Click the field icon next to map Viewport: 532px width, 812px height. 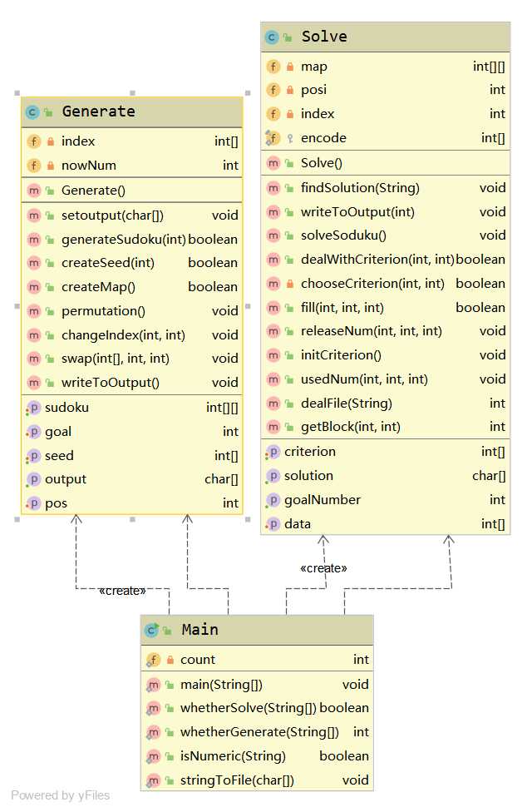[x=273, y=67]
